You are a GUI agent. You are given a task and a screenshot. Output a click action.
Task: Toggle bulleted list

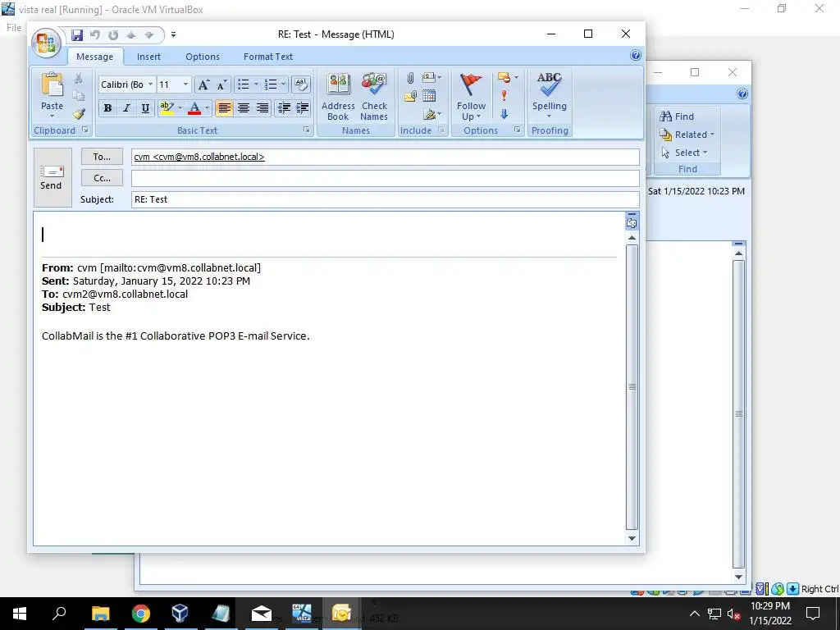point(244,84)
